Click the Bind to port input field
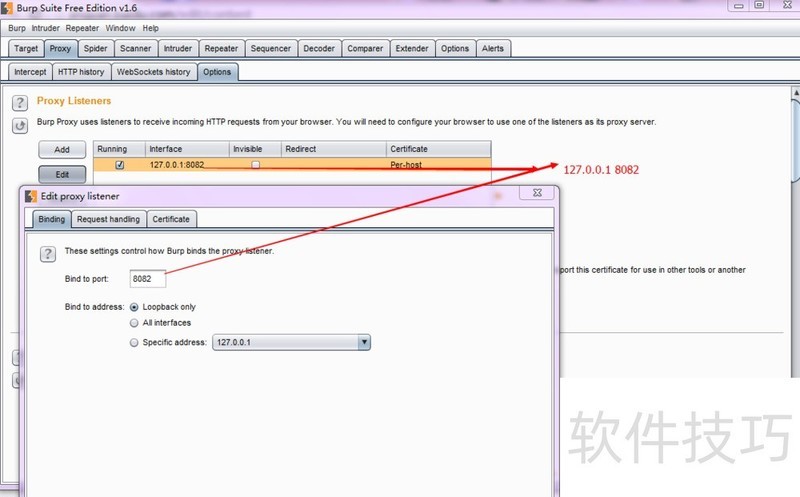 click(147, 279)
